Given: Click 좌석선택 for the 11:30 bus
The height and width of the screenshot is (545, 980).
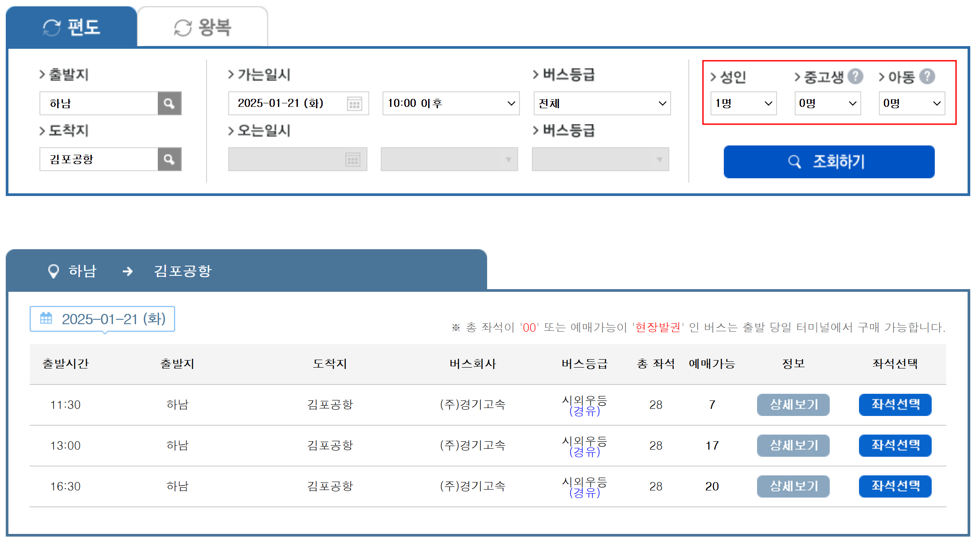Looking at the screenshot, I should pos(895,404).
